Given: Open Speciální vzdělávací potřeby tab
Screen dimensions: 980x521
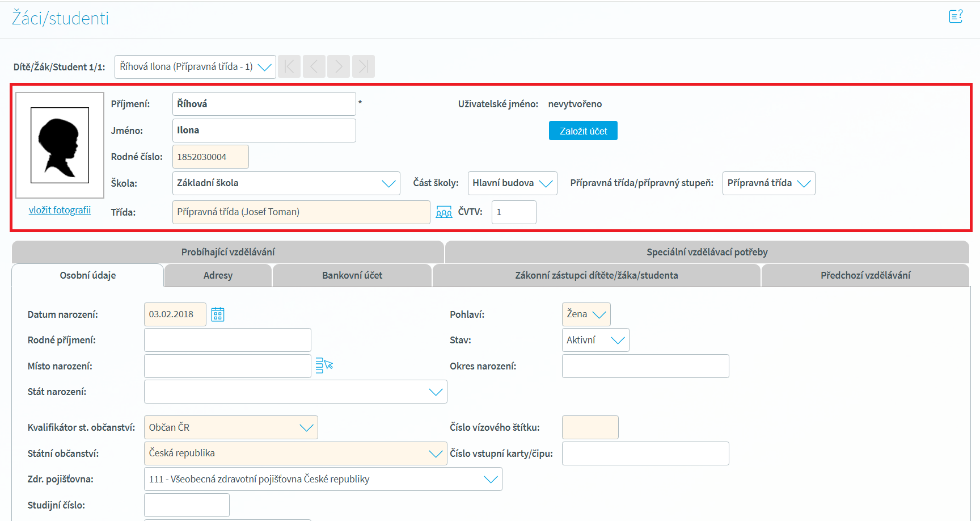Looking at the screenshot, I should coord(707,252).
